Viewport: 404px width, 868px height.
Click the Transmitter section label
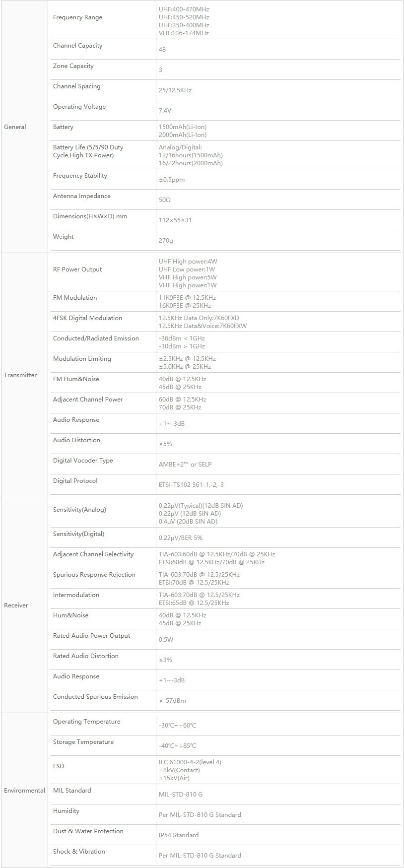pos(20,375)
